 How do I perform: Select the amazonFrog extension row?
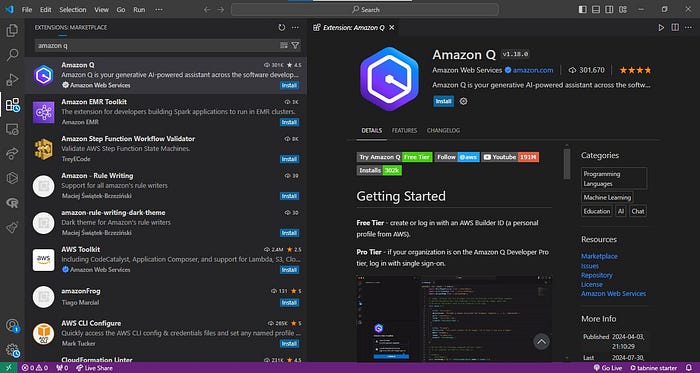coord(165,297)
